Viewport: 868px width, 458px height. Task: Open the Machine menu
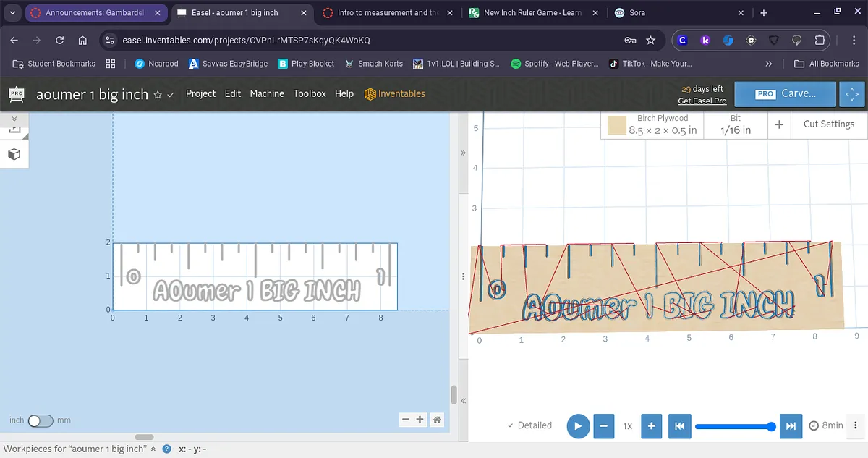point(266,93)
